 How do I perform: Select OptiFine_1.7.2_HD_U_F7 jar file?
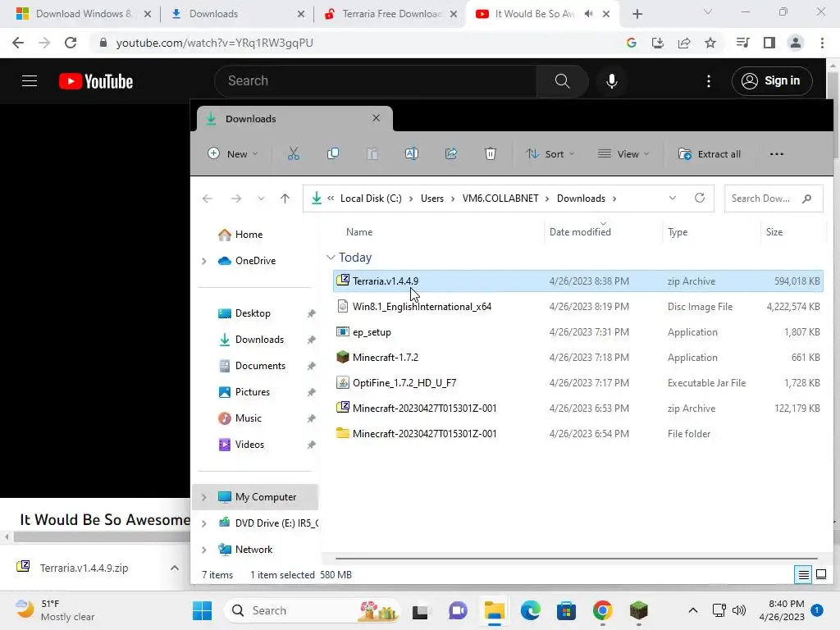coord(577,383)
